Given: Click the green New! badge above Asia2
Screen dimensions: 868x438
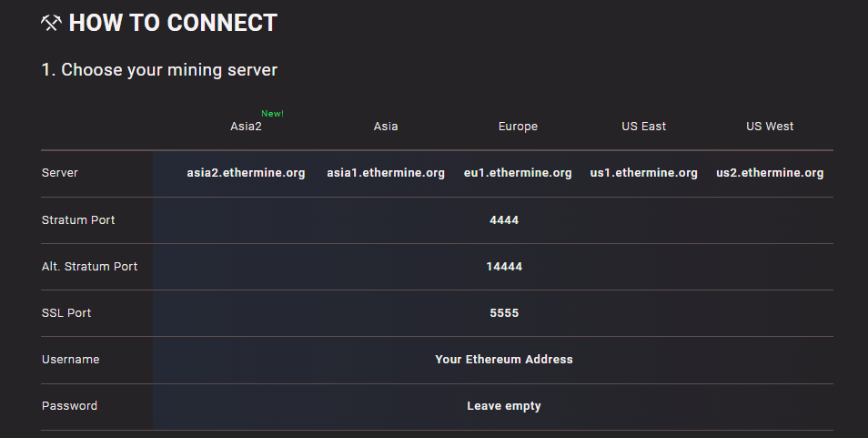Looking at the screenshot, I should [272, 114].
